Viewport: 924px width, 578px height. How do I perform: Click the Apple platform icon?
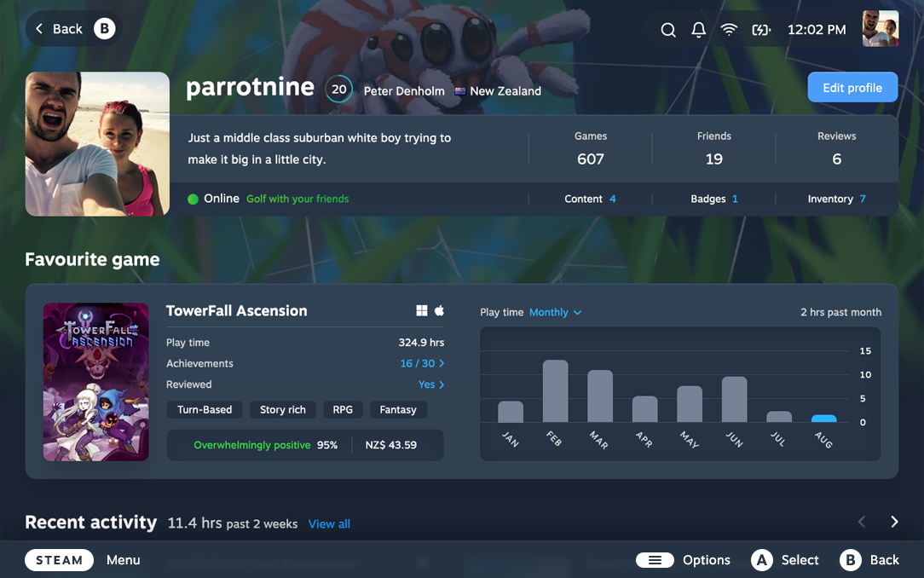pyautogui.click(x=439, y=310)
